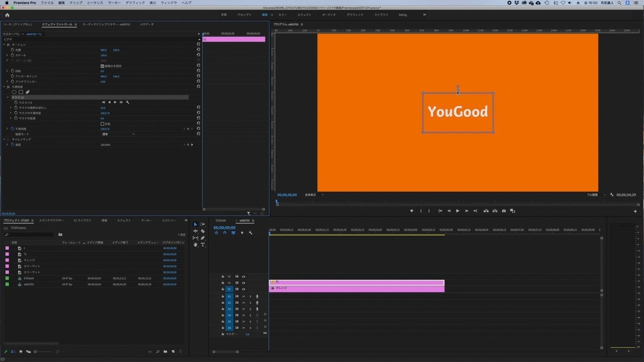Select the Track Select Forward tool
Image resolution: width=644 pixels, height=362 pixels.
pos(203,224)
